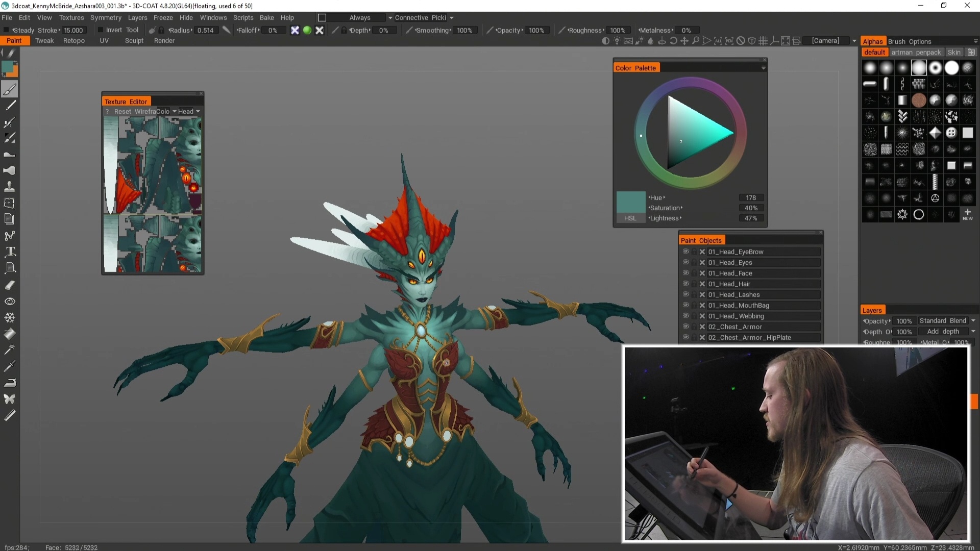Select the Color Picker eyedropper tool
This screenshot has width=980, height=551.
point(10,366)
